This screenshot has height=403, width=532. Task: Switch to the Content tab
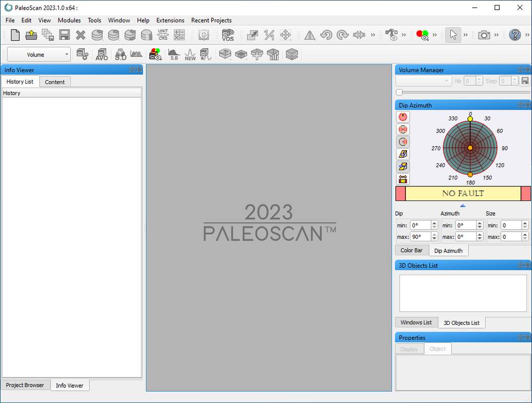click(x=54, y=82)
